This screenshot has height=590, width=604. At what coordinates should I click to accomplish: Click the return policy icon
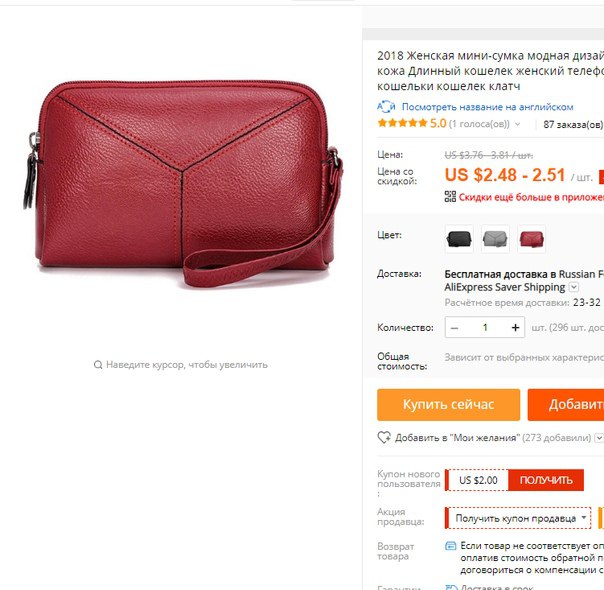click(x=450, y=546)
